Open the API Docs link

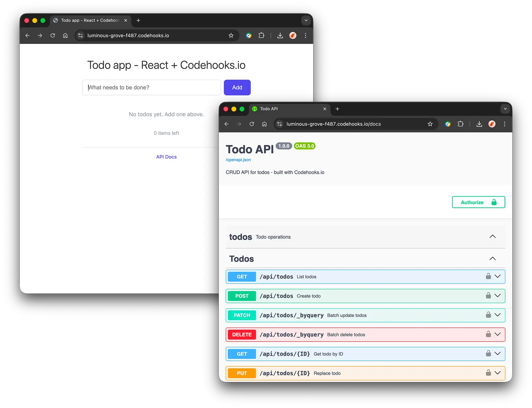click(166, 157)
